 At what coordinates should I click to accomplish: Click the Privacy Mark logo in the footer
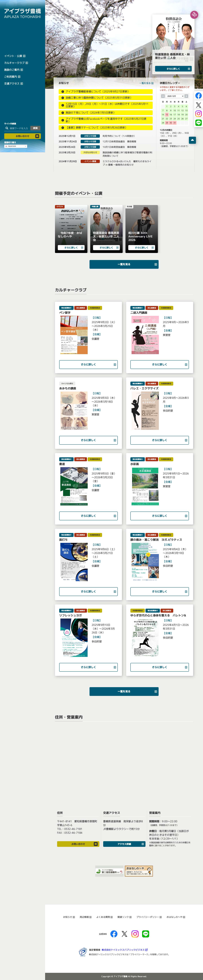pos(83,952)
